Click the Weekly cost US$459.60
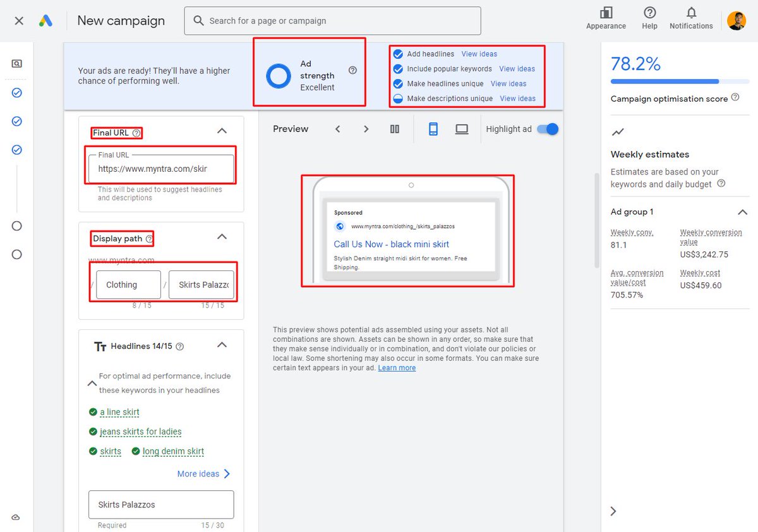 [x=701, y=286]
